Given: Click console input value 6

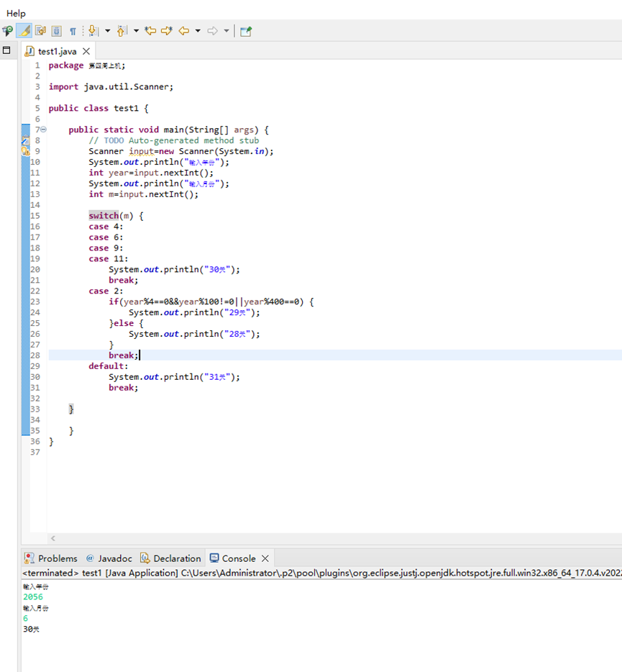Looking at the screenshot, I should [x=25, y=619].
